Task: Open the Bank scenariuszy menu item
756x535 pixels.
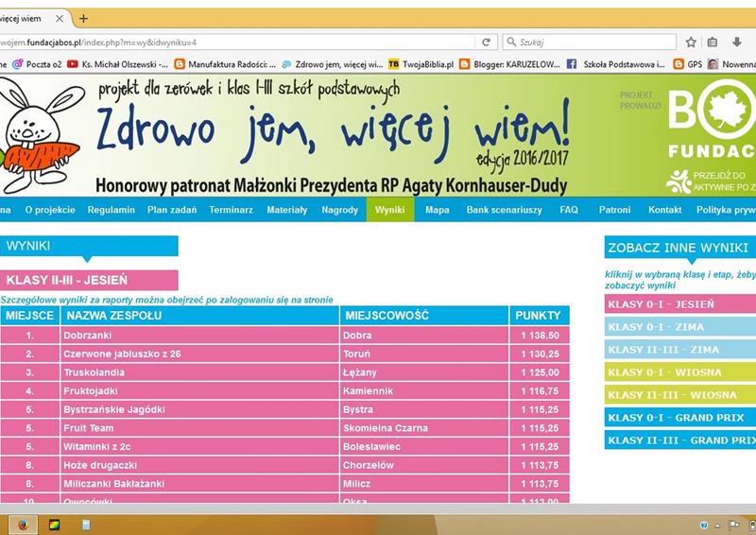Action: click(504, 210)
